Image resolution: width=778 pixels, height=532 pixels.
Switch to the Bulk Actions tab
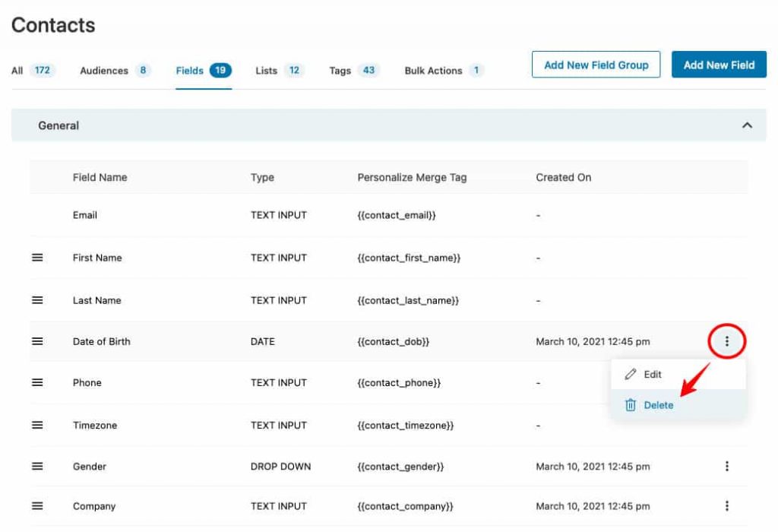point(444,71)
